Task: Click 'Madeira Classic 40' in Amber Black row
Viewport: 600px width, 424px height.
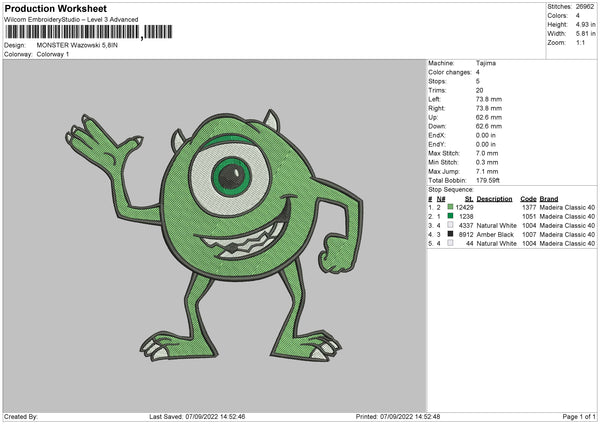Action: coord(567,234)
